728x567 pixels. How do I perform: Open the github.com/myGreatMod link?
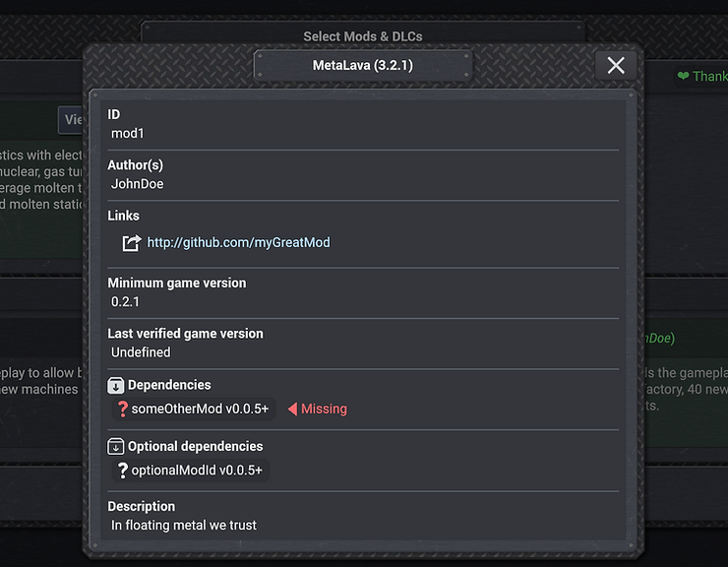[x=238, y=242]
